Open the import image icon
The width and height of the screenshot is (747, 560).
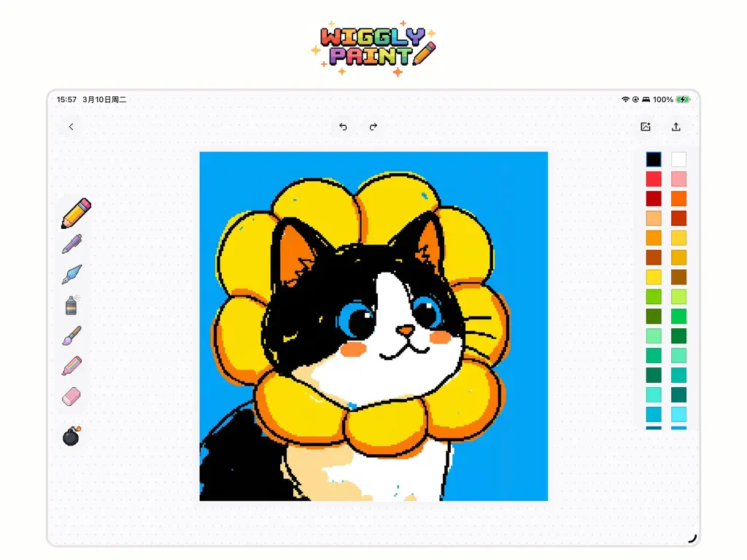click(x=646, y=126)
